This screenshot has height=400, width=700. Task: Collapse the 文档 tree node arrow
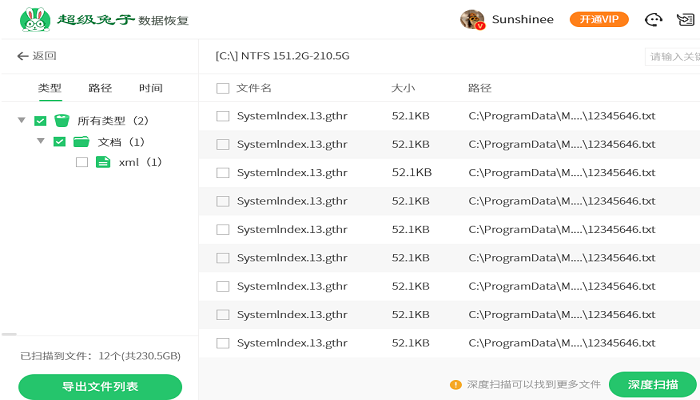pos(41,141)
